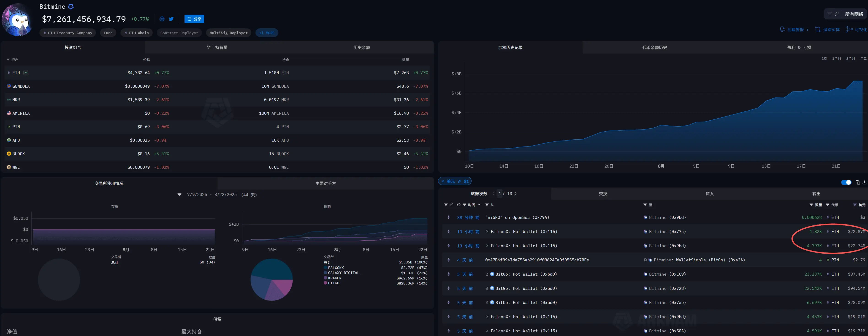
Task: Open Bitmine (0x77c) recipient address
Action: click(x=667, y=232)
